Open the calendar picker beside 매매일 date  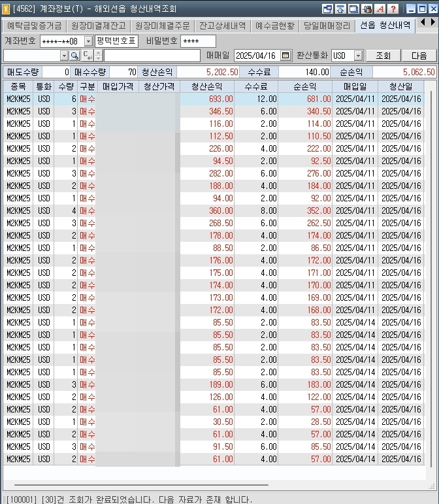tap(285, 56)
